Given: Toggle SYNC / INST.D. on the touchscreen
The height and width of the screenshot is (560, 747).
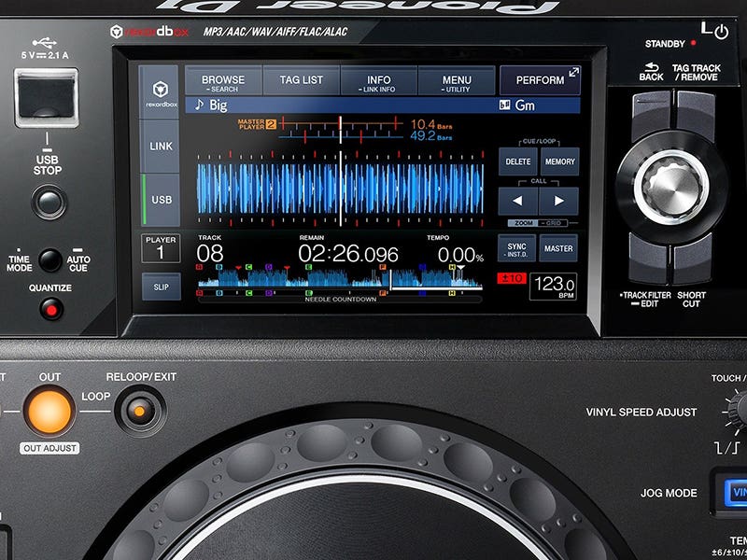Looking at the screenshot, I should tap(517, 248).
